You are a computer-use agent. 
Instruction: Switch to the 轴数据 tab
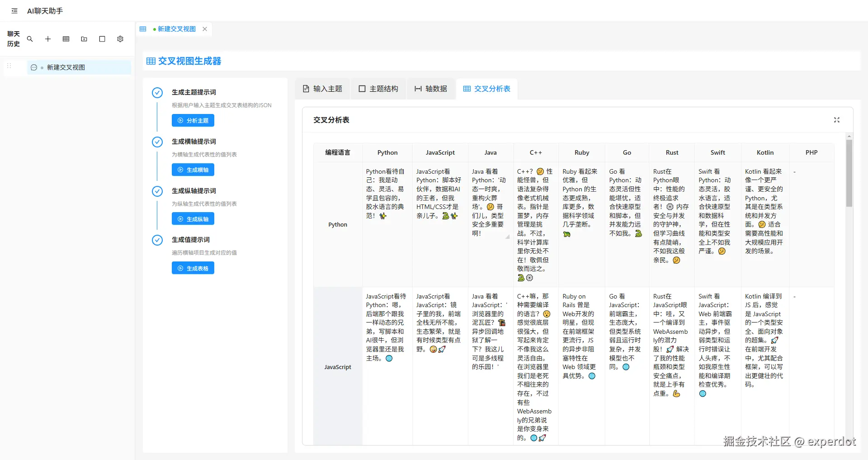(430, 89)
